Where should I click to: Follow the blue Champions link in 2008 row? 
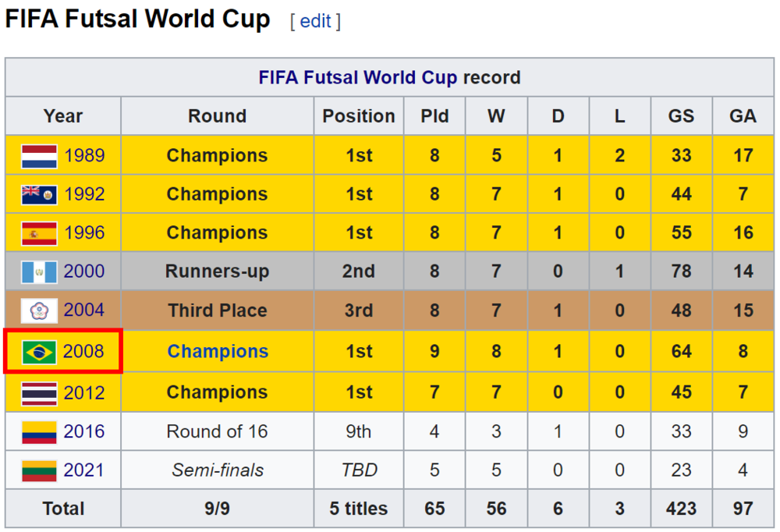pos(218,351)
